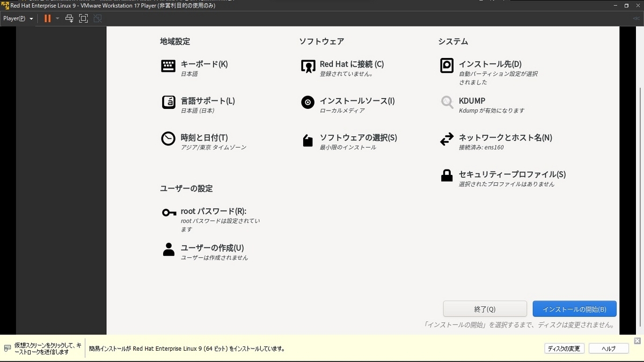Click the ユーザーの設定 section heading
Viewport: 644px width, 362px height.
(x=186, y=188)
